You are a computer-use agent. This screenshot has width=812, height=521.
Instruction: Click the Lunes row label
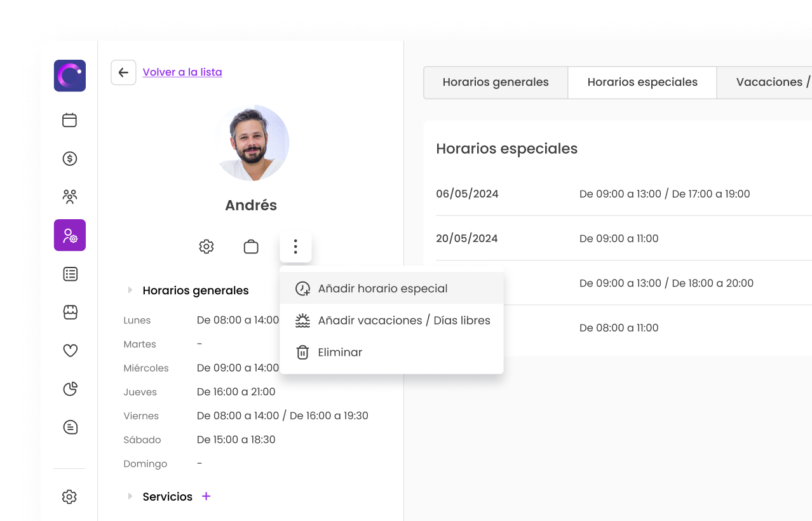point(137,320)
